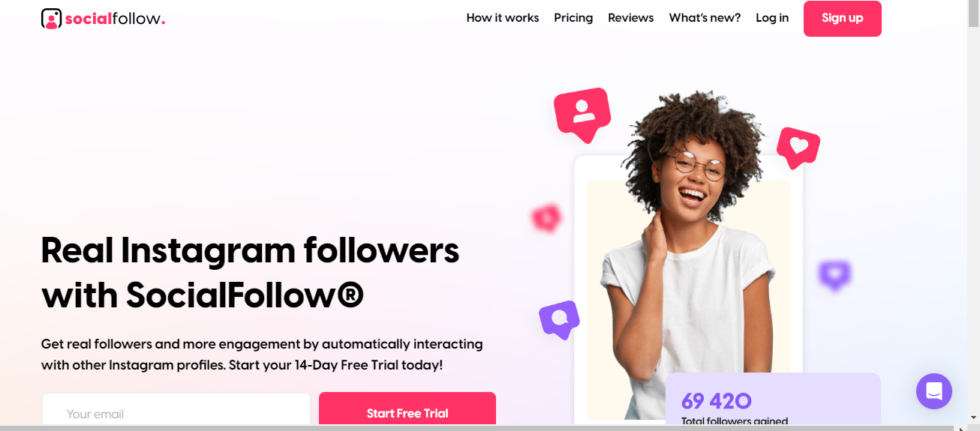Click the purple comment bubble icon

[560, 319]
